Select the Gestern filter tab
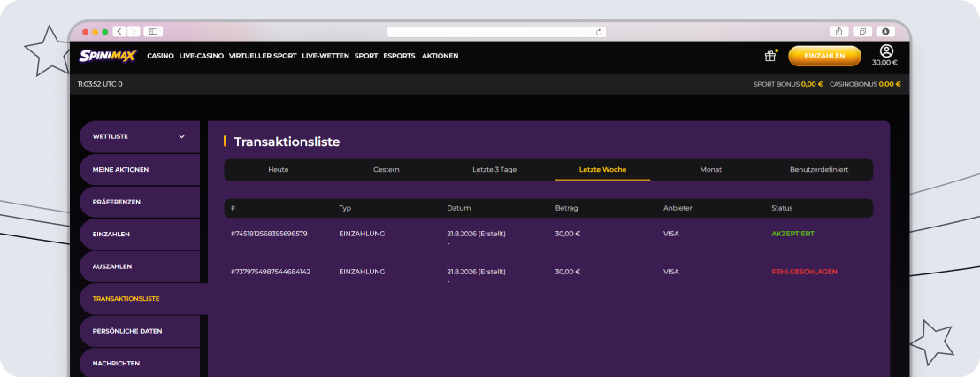Image resolution: width=980 pixels, height=377 pixels. (387, 169)
